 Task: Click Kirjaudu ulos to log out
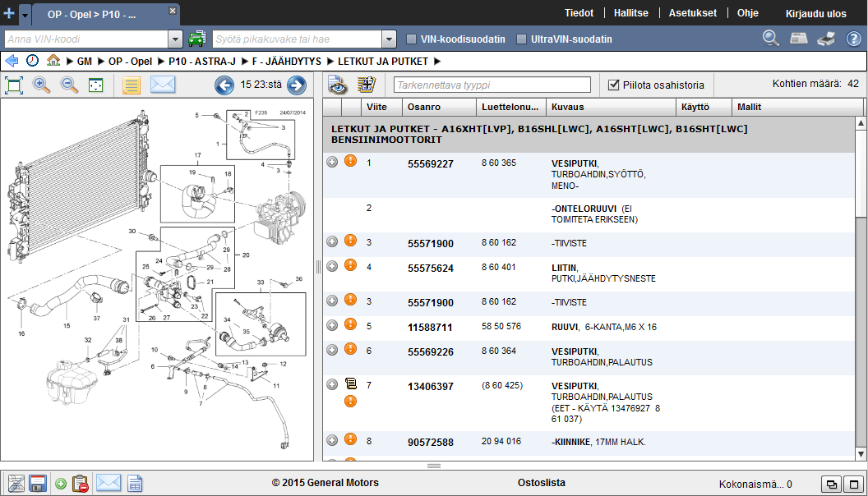(815, 14)
